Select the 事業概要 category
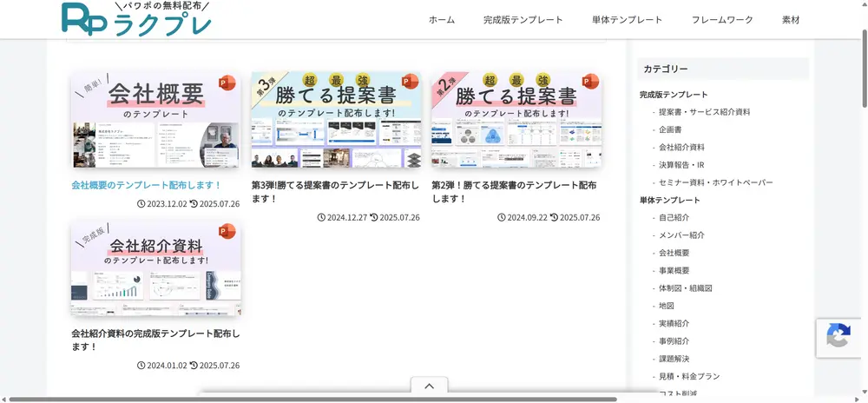This screenshot has height=403, width=868. 674,271
